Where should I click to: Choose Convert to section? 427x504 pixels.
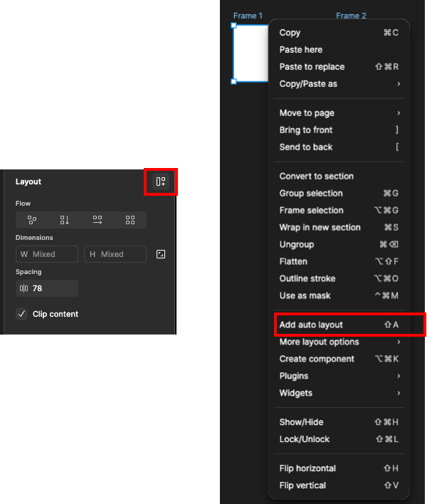point(339,176)
